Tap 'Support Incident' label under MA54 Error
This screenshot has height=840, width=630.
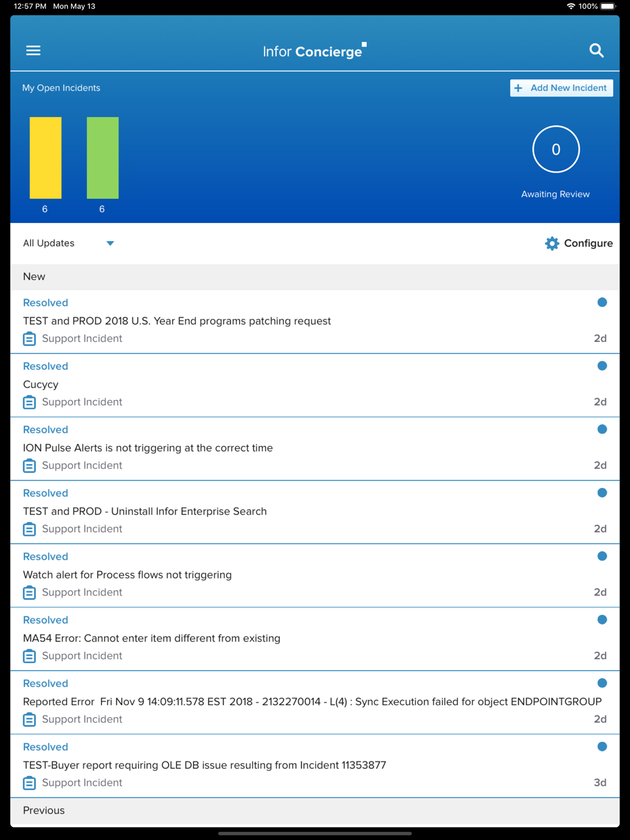[83, 656]
